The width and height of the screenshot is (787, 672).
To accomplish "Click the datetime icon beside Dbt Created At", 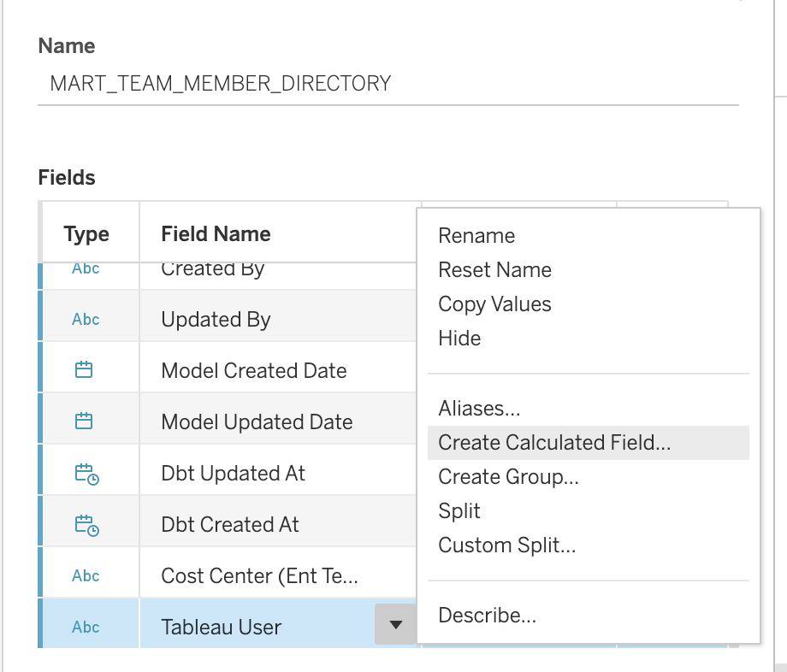I will point(86,525).
